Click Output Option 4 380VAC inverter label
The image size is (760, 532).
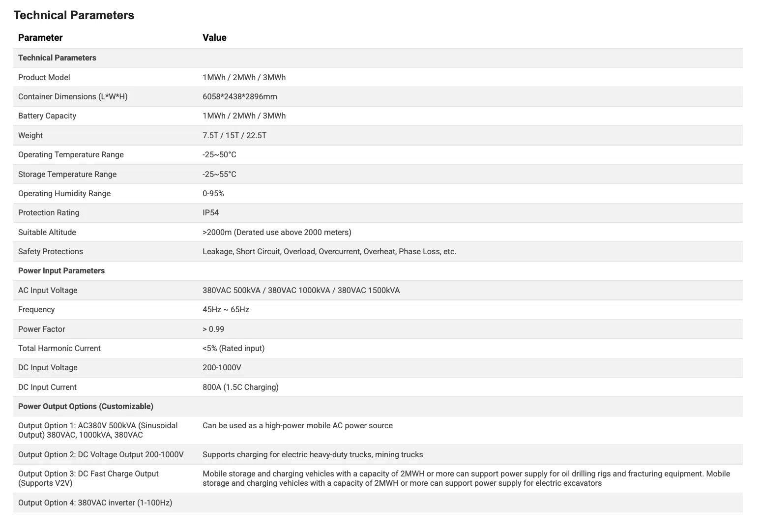coord(95,503)
